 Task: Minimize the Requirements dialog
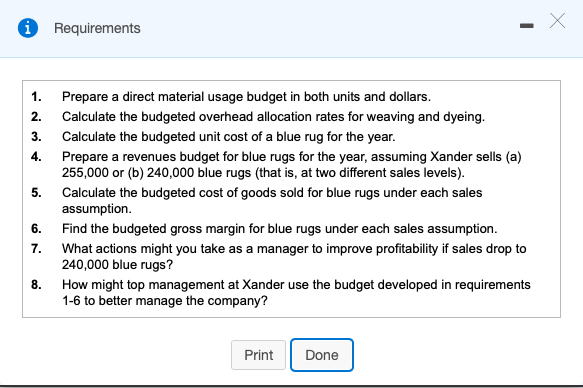526,26
